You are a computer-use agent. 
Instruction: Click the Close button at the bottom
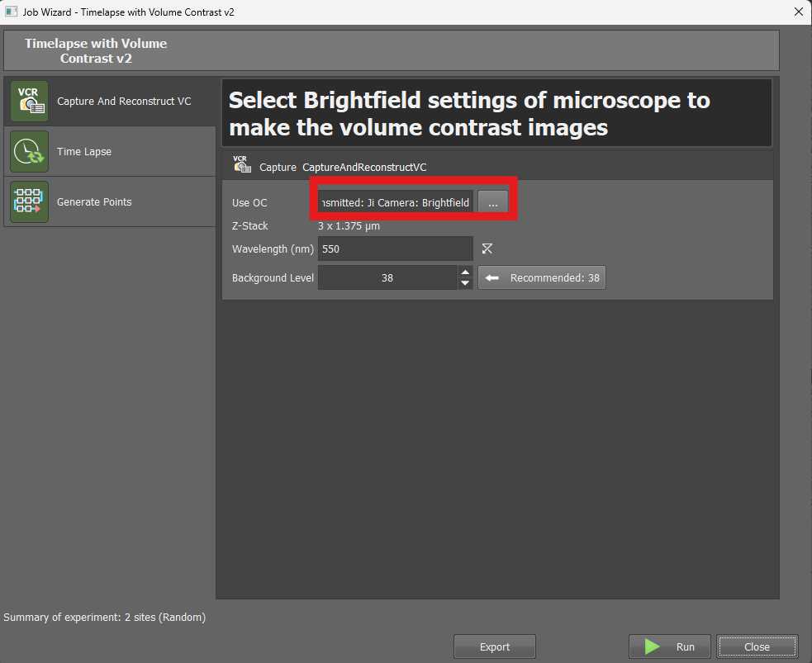757,646
